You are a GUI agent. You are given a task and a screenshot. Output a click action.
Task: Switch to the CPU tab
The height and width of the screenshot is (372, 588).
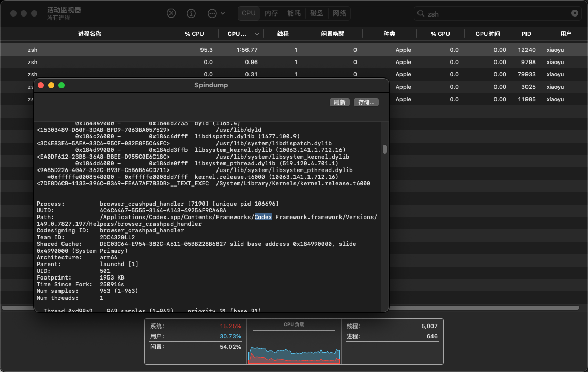[249, 13]
